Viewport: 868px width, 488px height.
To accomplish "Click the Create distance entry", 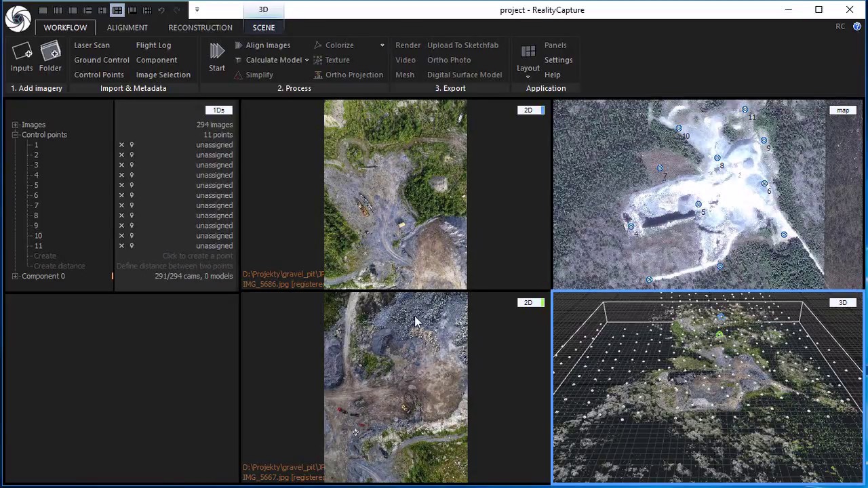I will (x=60, y=266).
